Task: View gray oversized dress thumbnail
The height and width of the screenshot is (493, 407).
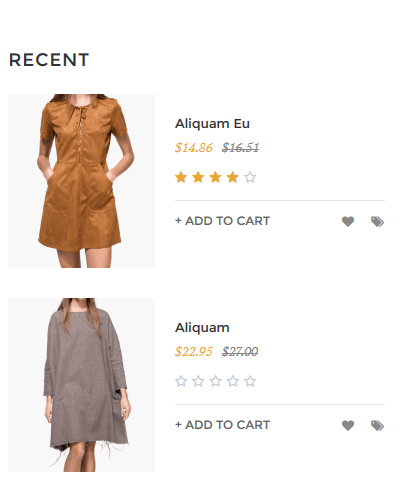Action: (81, 385)
